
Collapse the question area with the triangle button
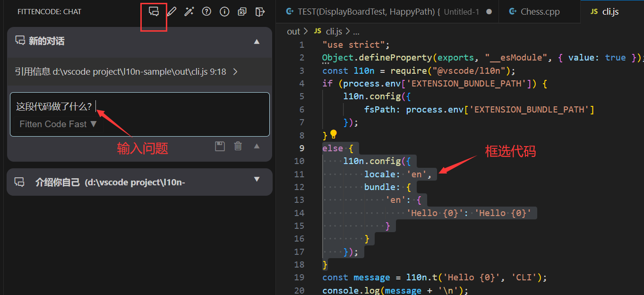click(x=257, y=146)
